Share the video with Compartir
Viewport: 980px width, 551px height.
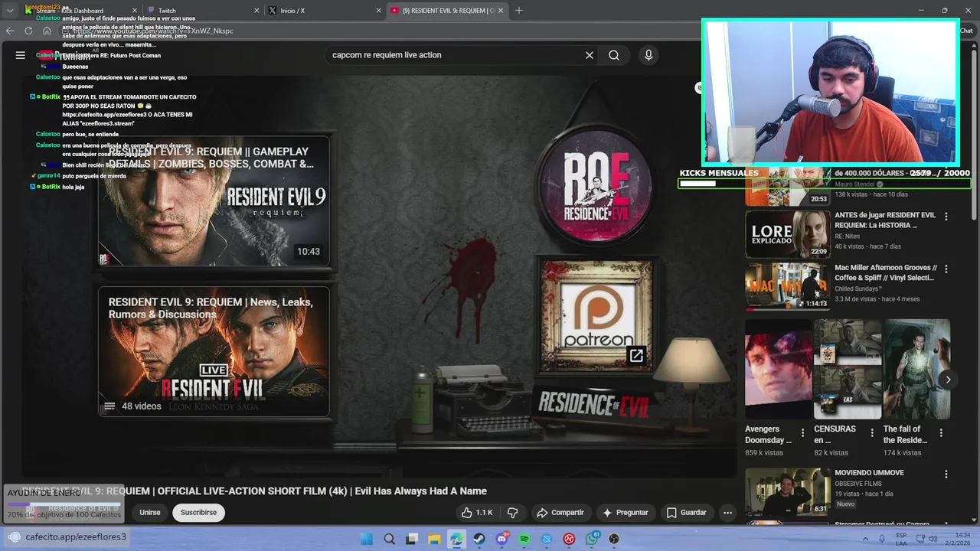click(x=560, y=513)
